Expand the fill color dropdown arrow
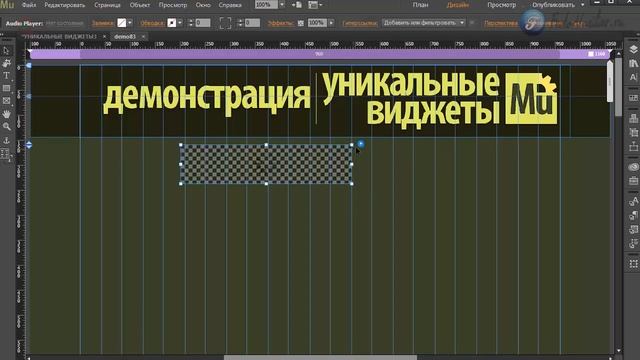 click(x=130, y=23)
